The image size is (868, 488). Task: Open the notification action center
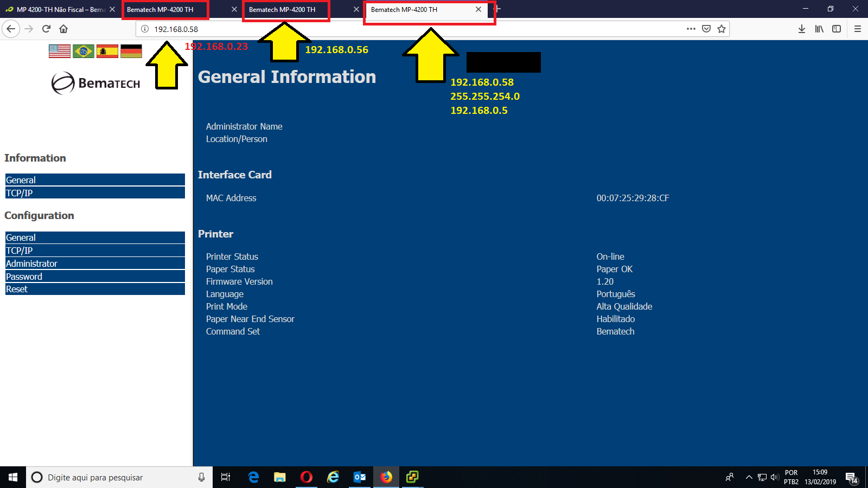(x=852, y=477)
